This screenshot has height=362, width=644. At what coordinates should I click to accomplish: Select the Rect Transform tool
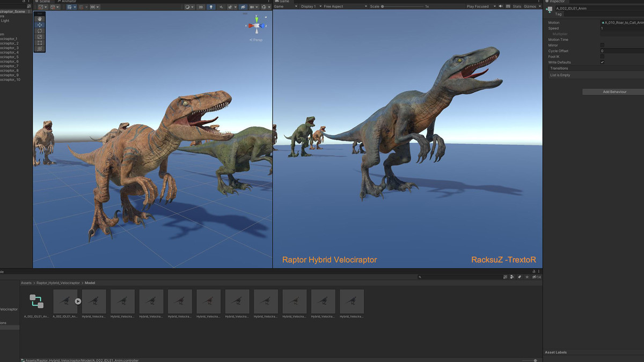(39, 42)
